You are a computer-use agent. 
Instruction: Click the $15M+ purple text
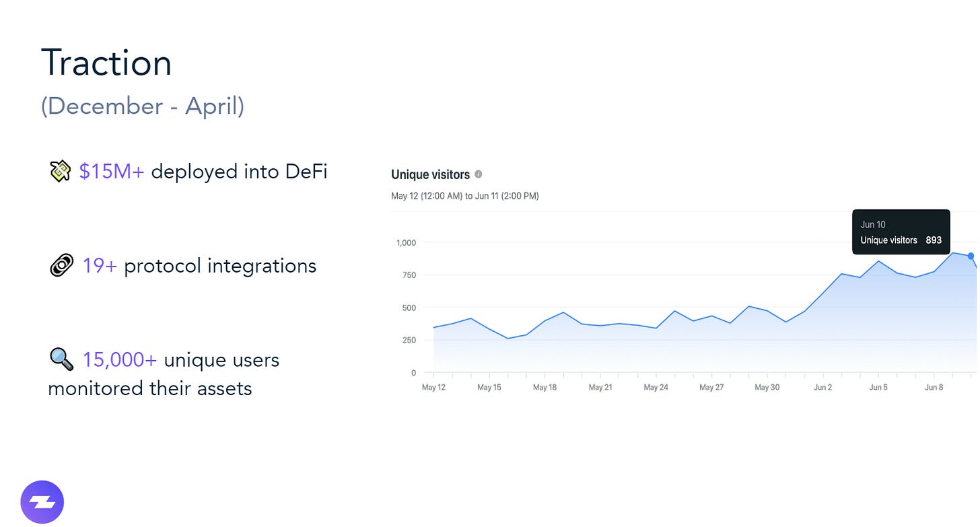click(112, 172)
